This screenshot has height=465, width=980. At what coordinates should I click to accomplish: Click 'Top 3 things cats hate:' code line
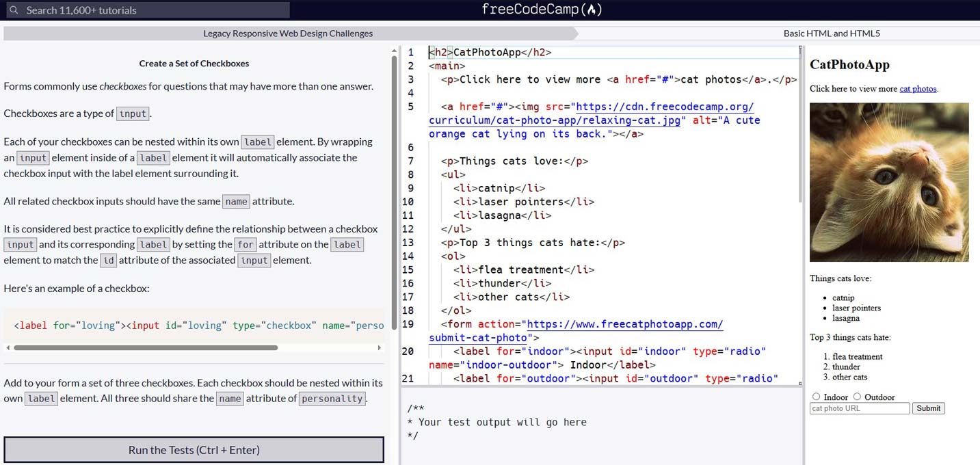(x=533, y=243)
